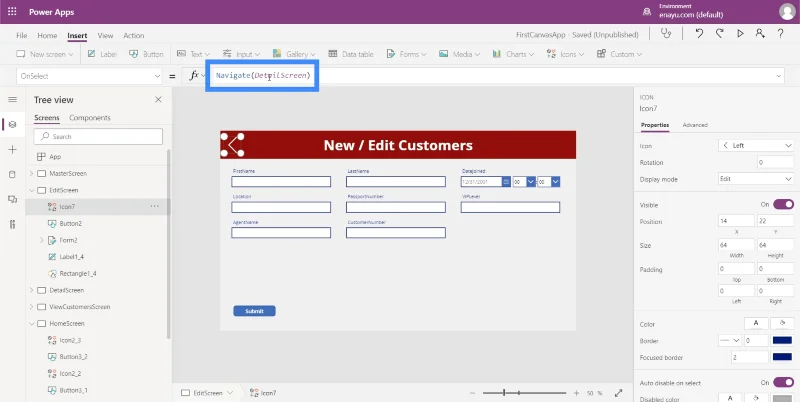Click the Rotation value field

pos(776,162)
